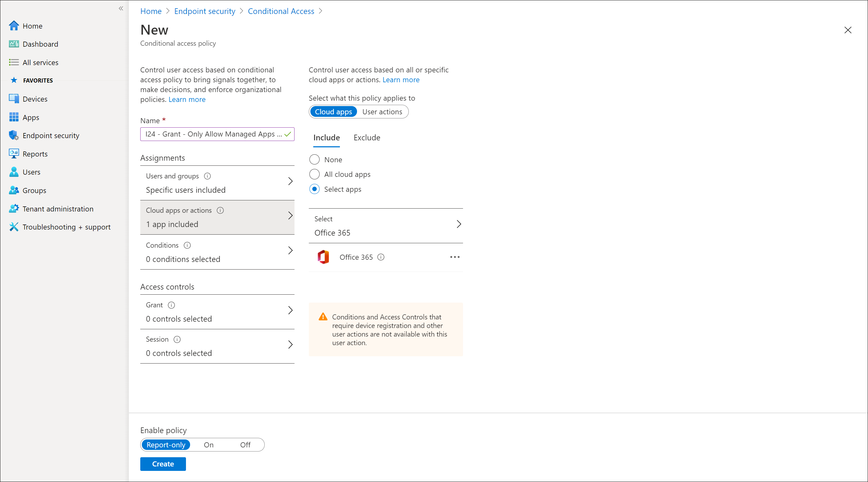Open the Groups icon
Viewport: 868px width, 482px height.
(14, 191)
